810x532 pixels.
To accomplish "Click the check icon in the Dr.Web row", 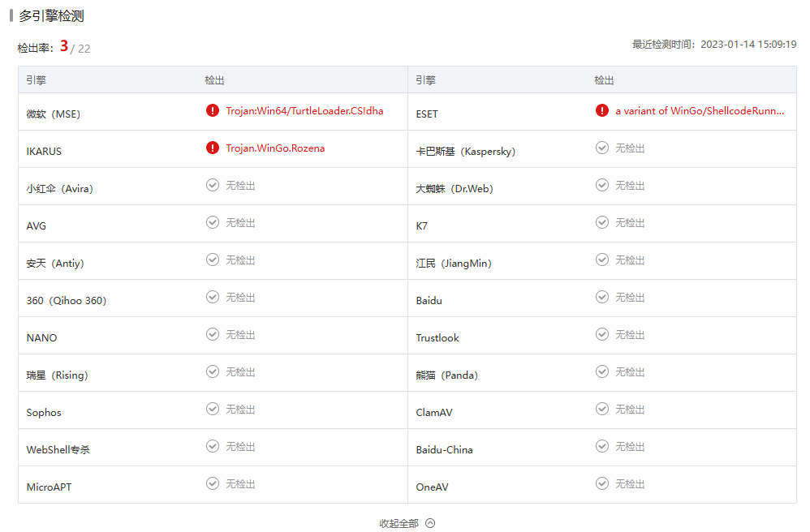I will (601, 185).
